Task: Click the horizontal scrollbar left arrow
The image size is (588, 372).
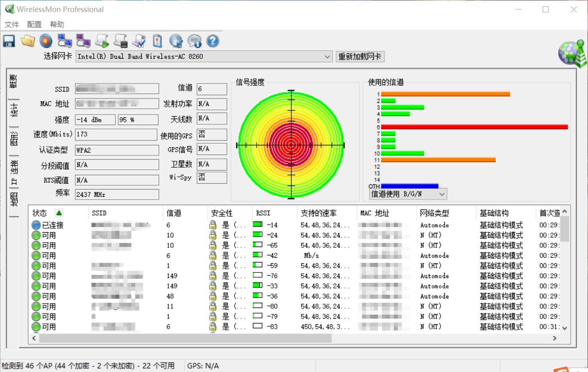Action: click(34, 338)
